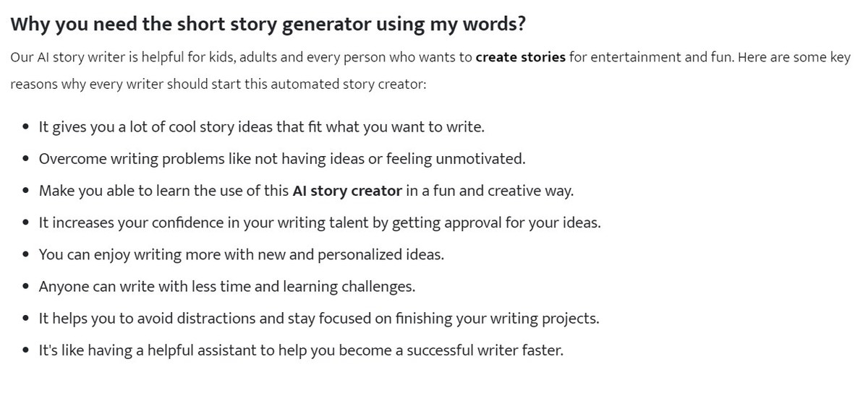Click the bullet dot before 'It increases your confidence'
Viewport: 868px width, 393px height.
pos(26,223)
